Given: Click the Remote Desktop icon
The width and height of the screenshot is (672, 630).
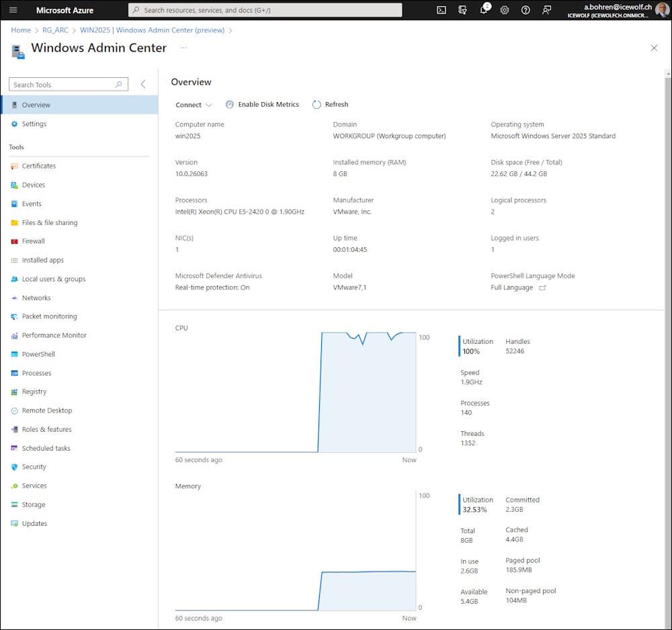Looking at the screenshot, I should click(x=14, y=410).
